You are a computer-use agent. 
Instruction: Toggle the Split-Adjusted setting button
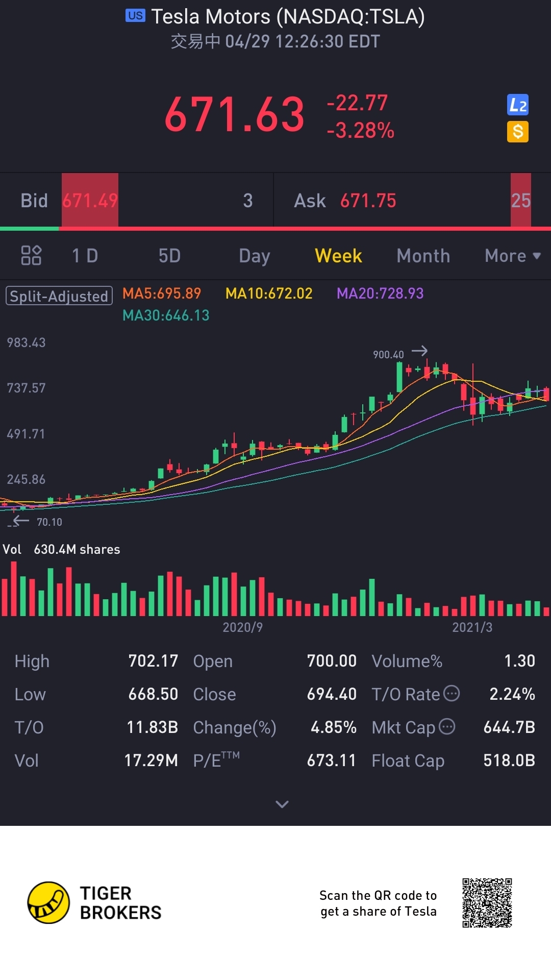(x=59, y=296)
